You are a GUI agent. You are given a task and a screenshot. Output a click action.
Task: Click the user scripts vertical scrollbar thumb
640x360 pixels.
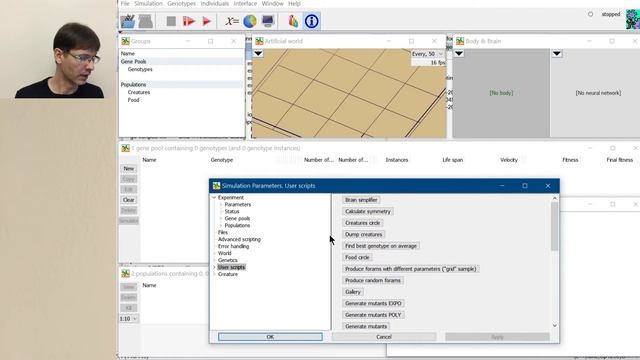tap(554, 226)
